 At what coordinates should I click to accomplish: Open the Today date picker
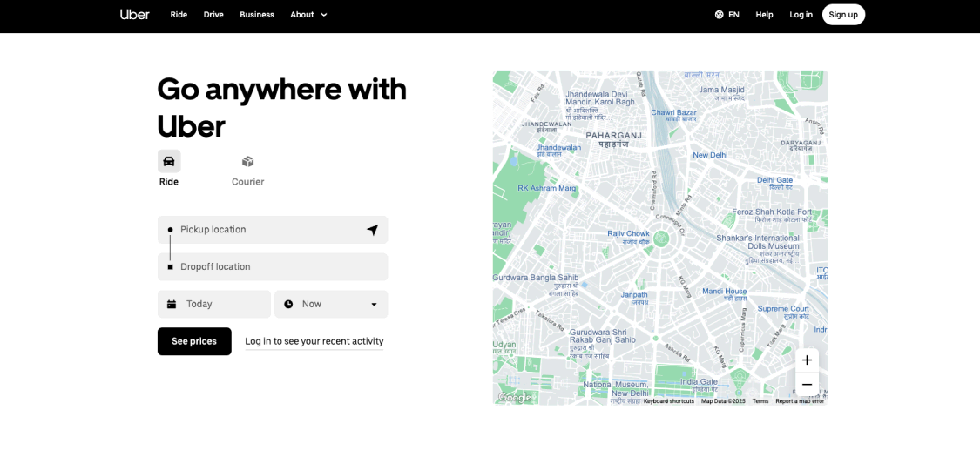213,304
